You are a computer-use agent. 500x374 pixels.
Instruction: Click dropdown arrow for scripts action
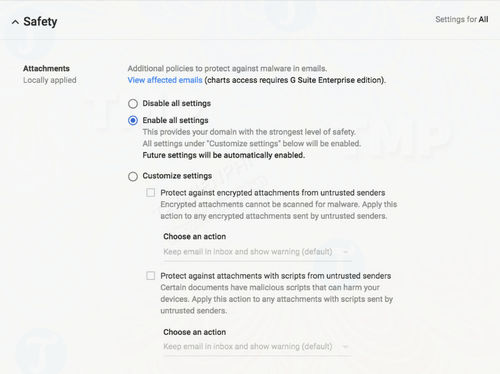345,347
